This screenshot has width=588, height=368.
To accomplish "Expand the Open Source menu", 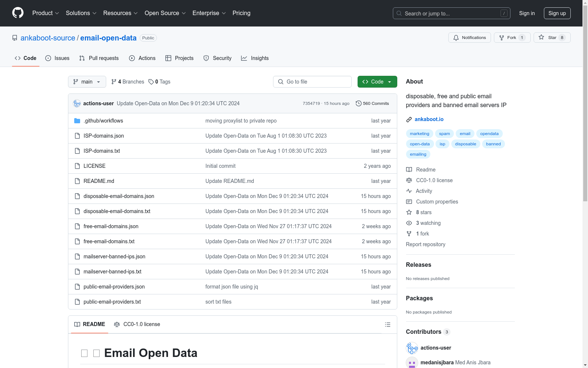I will pyautogui.click(x=165, y=13).
